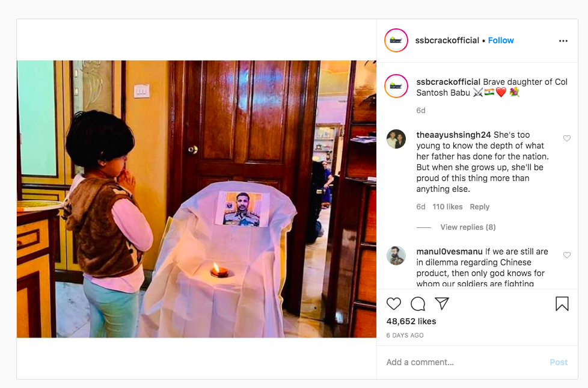
Task: Reply to theaayushsingh24's comment
Action: tap(479, 207)
